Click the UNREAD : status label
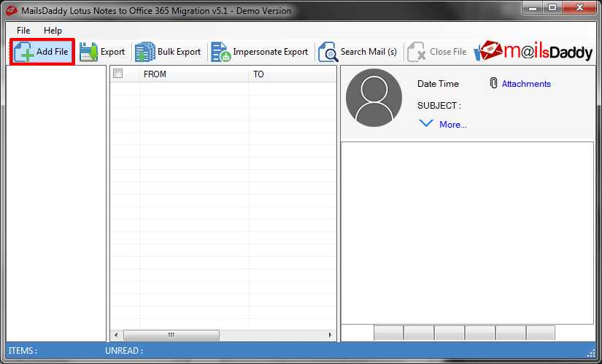 pos(124,351)
